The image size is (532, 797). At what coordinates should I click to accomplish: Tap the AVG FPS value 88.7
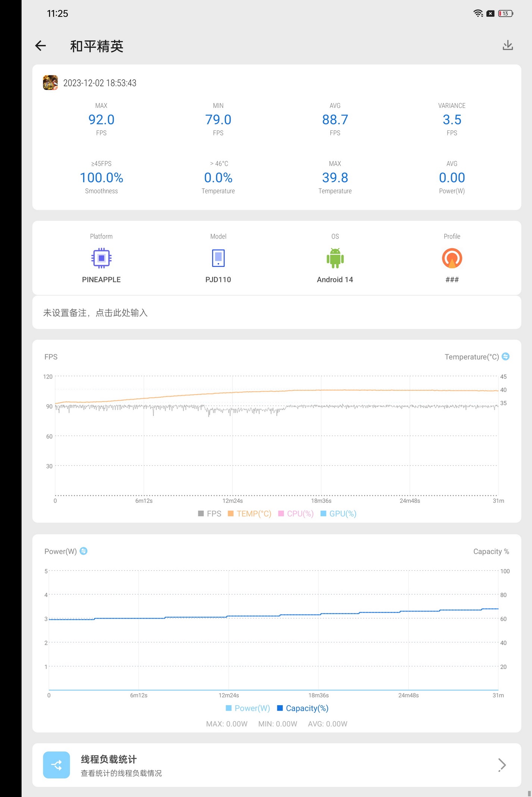pyautogui.click(x=335, y=120)
